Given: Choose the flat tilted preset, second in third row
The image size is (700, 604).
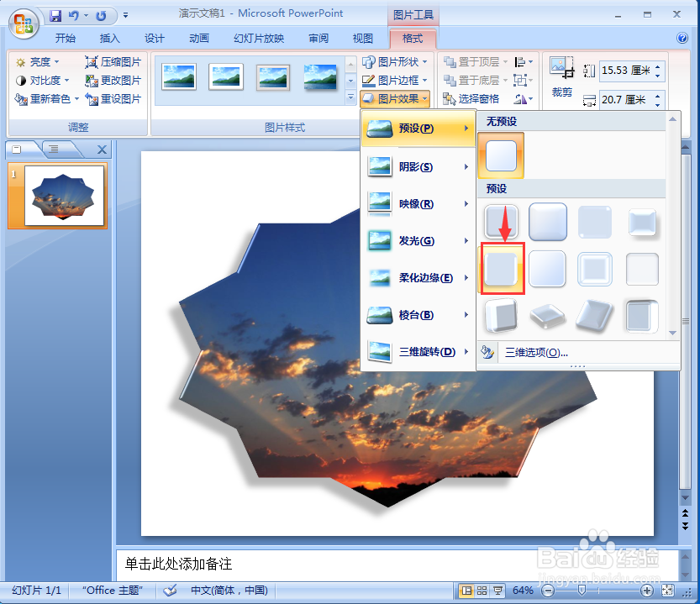Looking at the screenshot, I should (x=548, y=316).
